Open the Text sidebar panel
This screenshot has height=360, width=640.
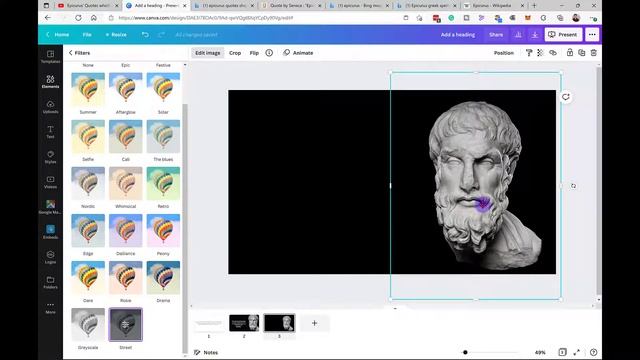(x=50, y=132)
